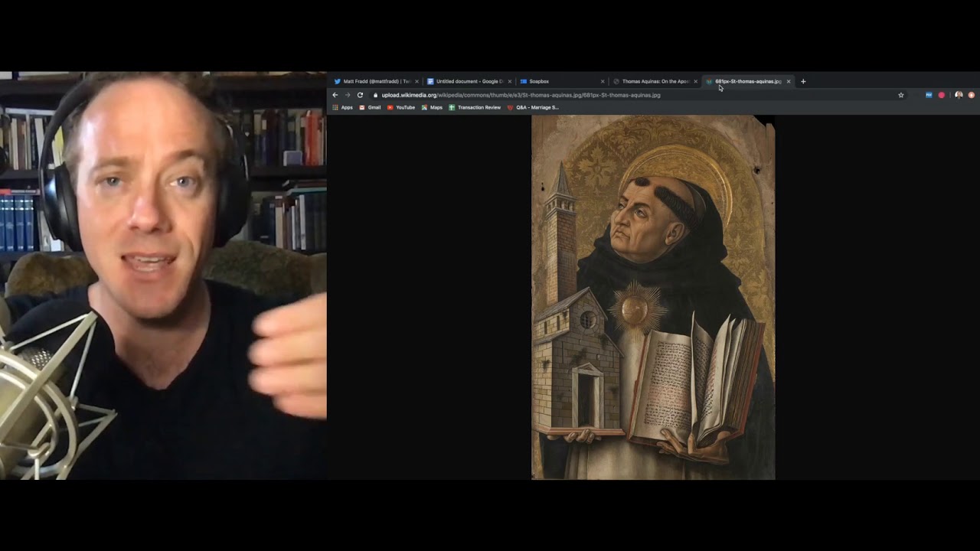Switch to the Matt Fradd Twitter tab
The height and width of the screenshot is (551, 980).
(x=376, y=81)
